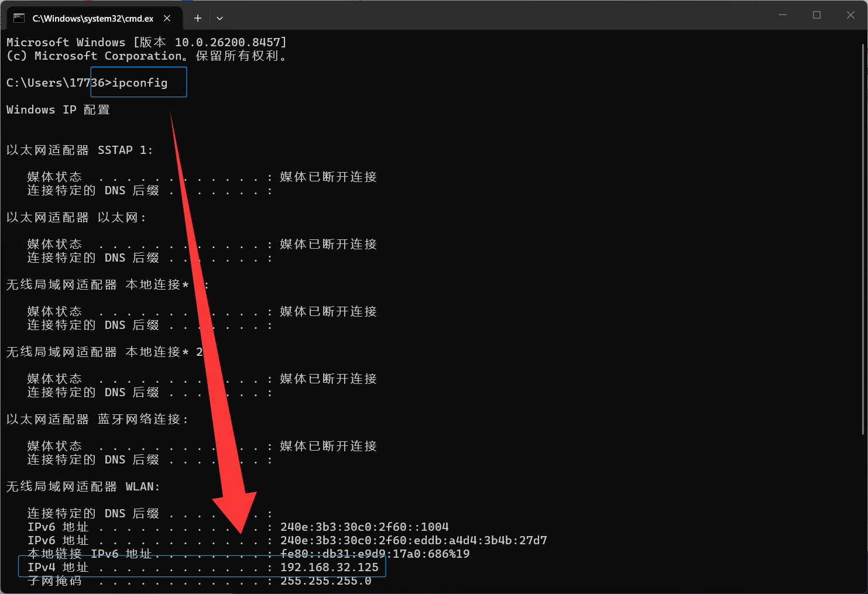Click the '以太网适配器 SSTAP 1:' line

80,150
